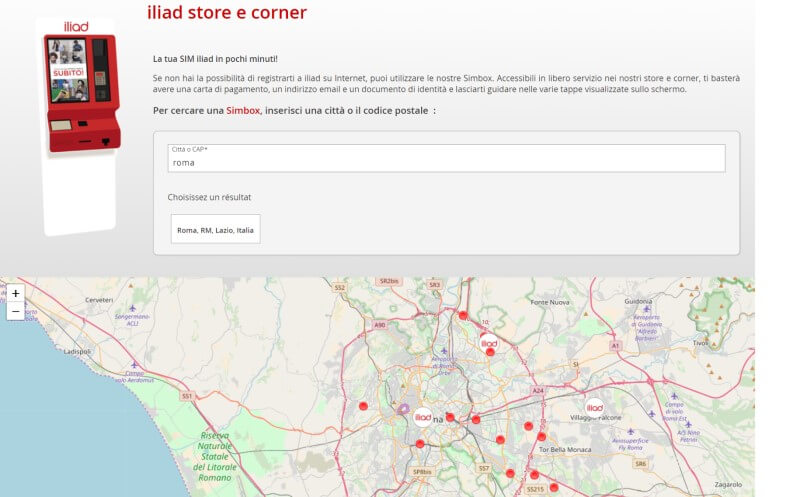Click the airport icon near Ladispoli

point(134,365)
